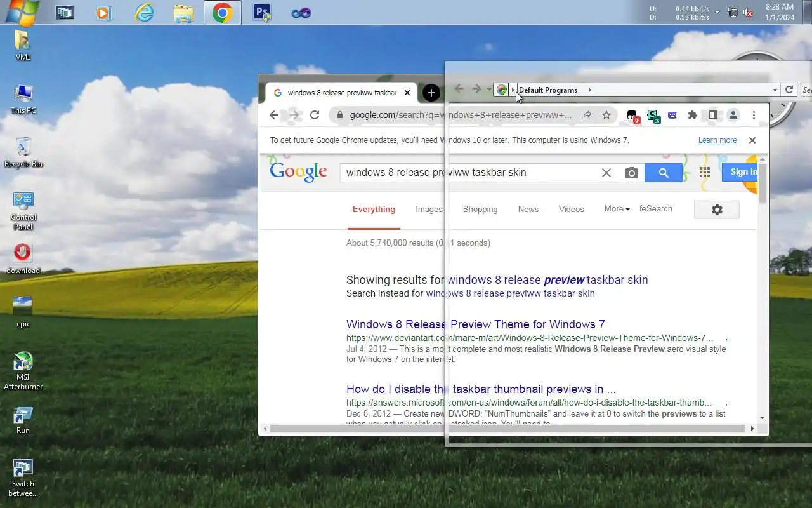Click the muted volume tray icon
The width and height of the screenshot is (812, 508).
pos(749,12)
